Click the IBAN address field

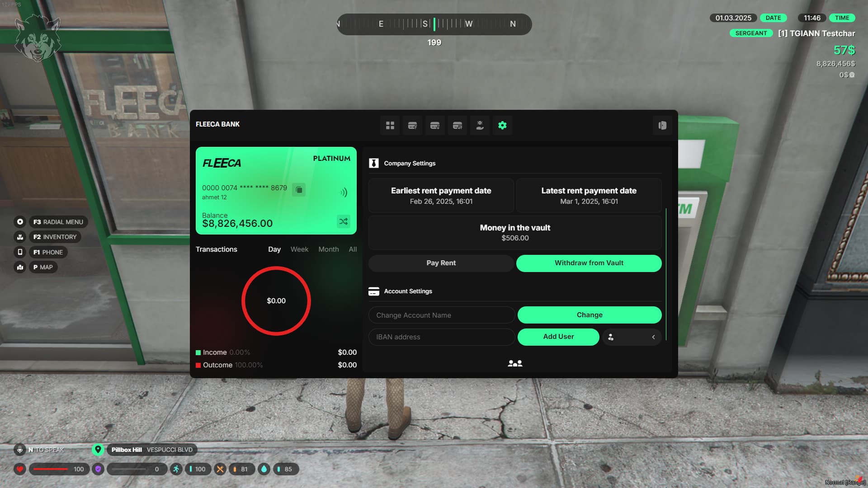click(441, 337)
